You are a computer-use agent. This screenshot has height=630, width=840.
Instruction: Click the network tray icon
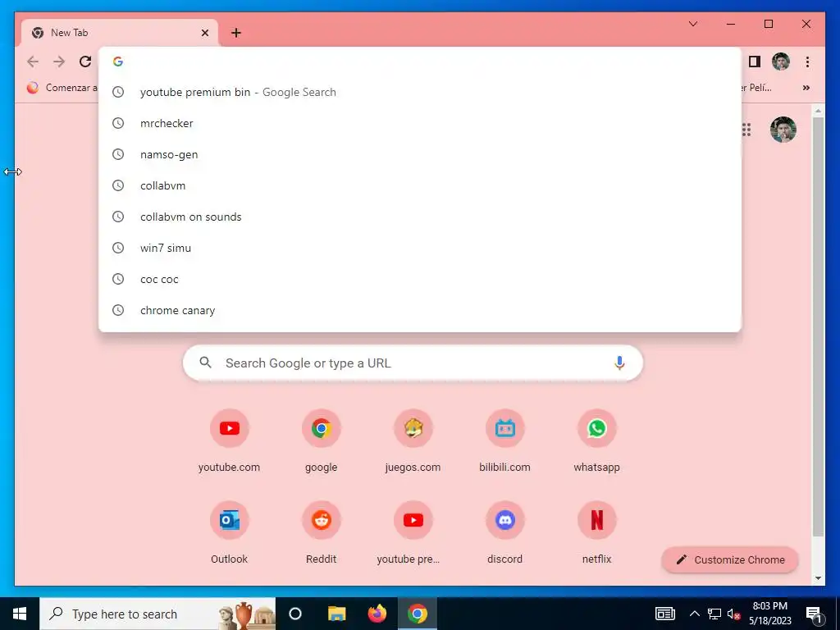[x=714, y=614]
